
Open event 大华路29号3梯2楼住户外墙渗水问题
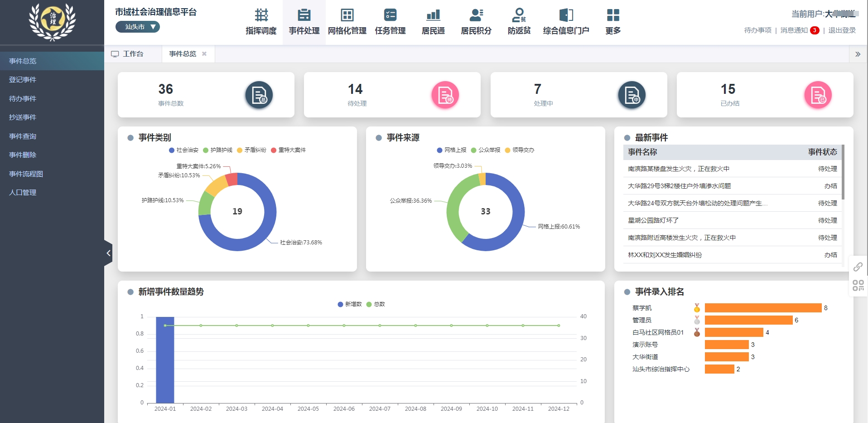pyautogui.click(x=732, y=186)
